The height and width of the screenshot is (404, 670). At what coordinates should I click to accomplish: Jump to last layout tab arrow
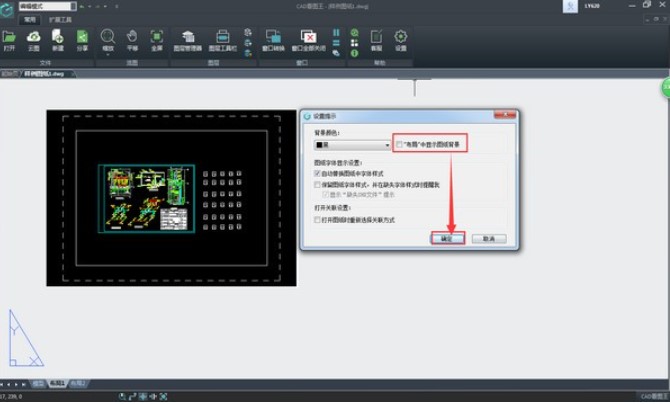24,384
